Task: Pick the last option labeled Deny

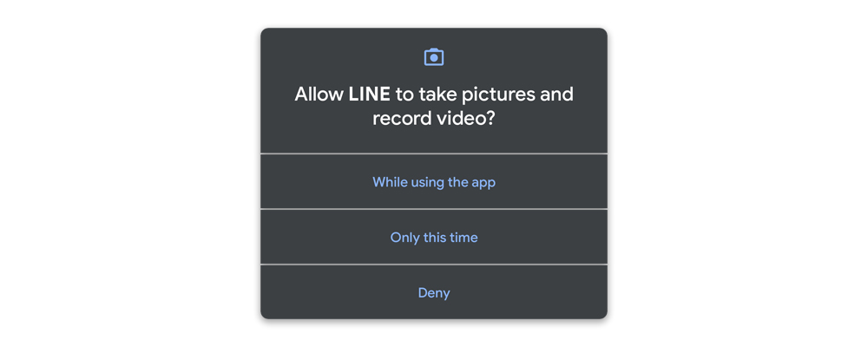Action: click(x=434, y=292)
